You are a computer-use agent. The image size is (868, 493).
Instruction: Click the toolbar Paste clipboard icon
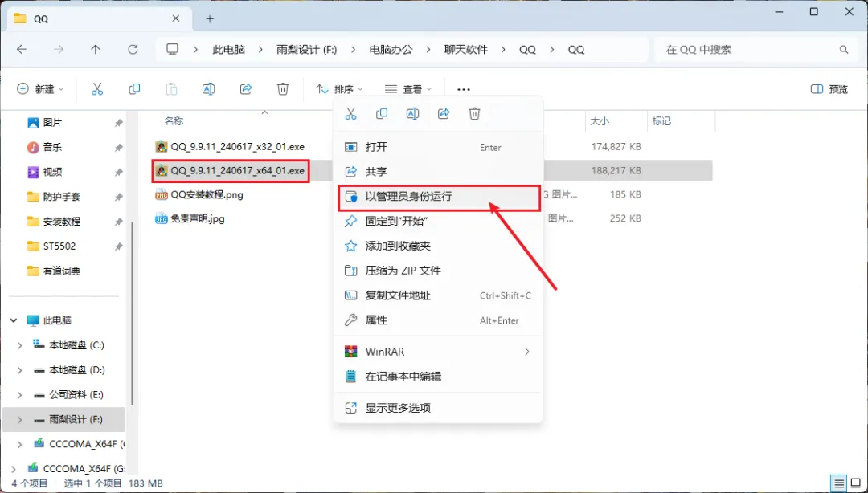click(172, 89)
